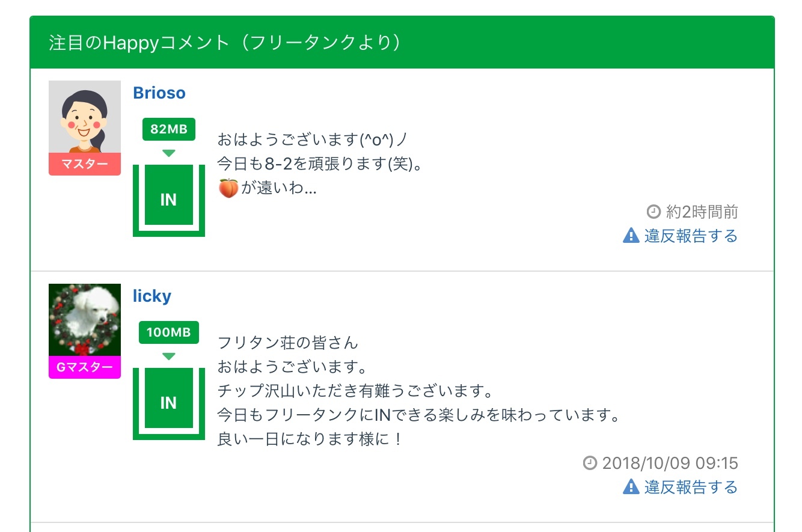Click the peach emoji in Brioso's comment
This screenshot has width=802, height=532.
point(228,189)
